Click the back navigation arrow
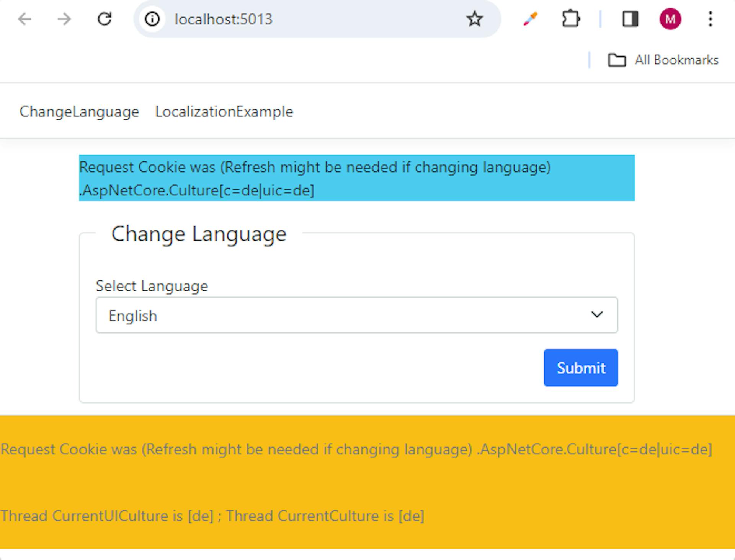This screenshot has height=560, width=735. [24, 19]
